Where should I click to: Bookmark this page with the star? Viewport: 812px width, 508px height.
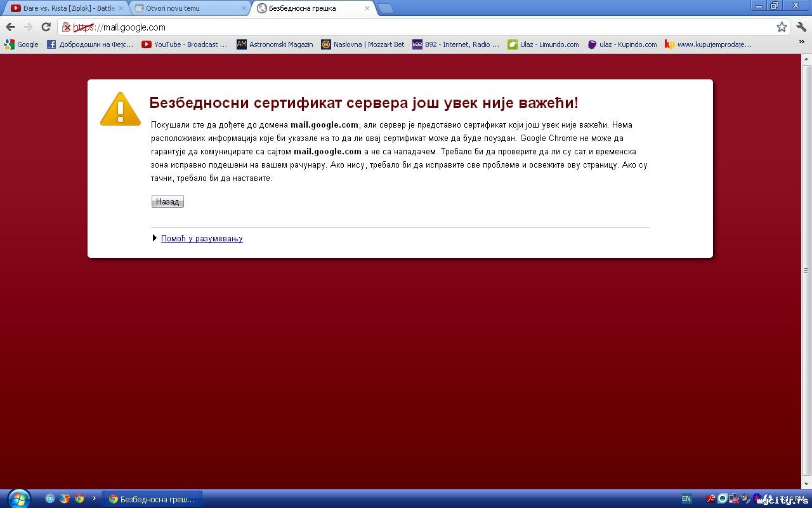pyautogui.click(x=782, y=27)
